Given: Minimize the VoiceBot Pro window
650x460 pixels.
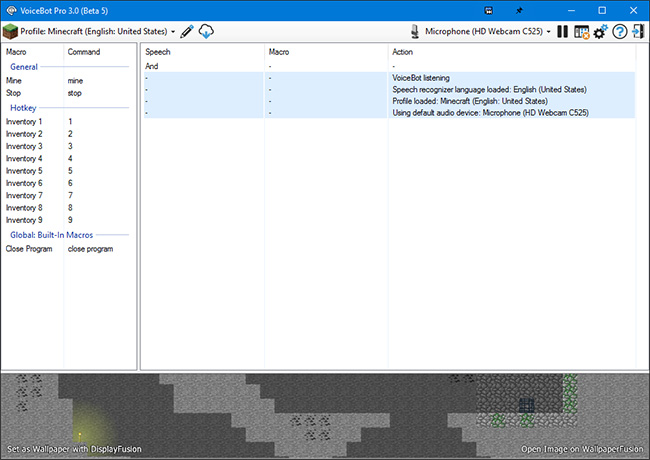Looking at the screenshot, I should pos(571,11).
